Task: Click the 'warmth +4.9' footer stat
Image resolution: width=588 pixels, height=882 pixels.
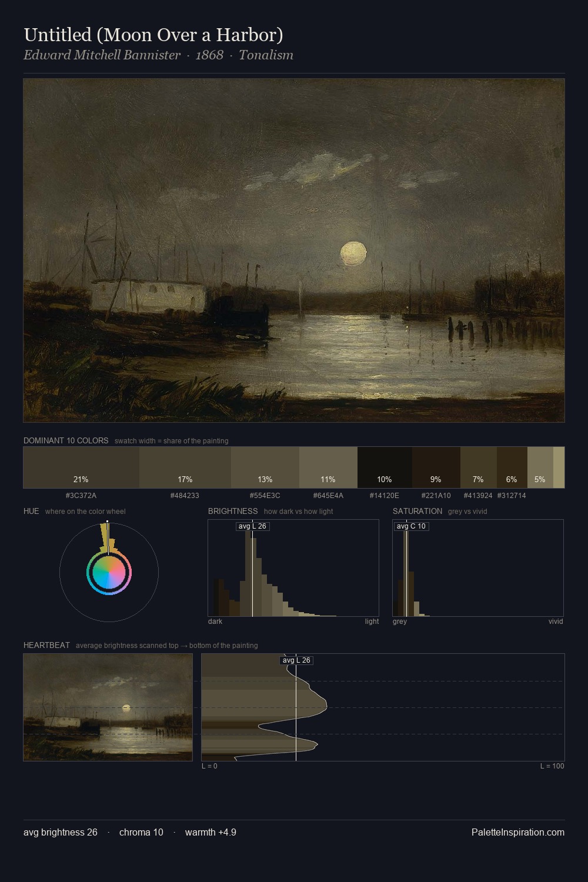Action: (x=211, y=832)
